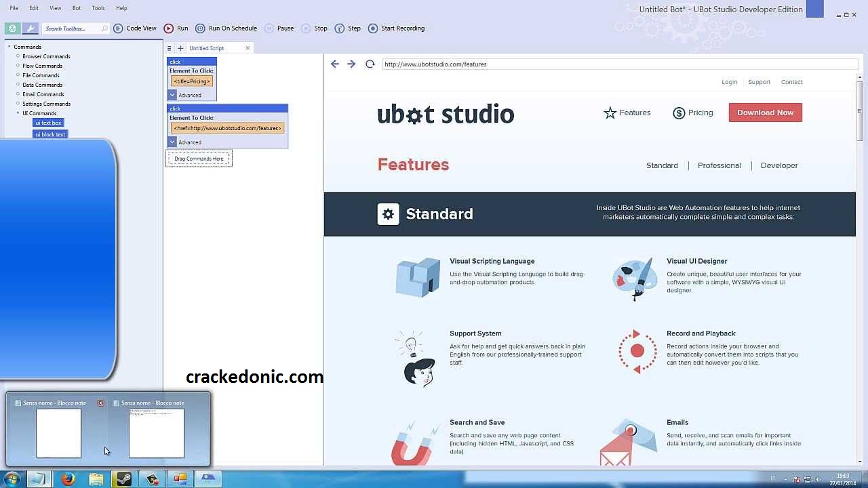
Task: Expand File Commands category
Action: (18, 75)
